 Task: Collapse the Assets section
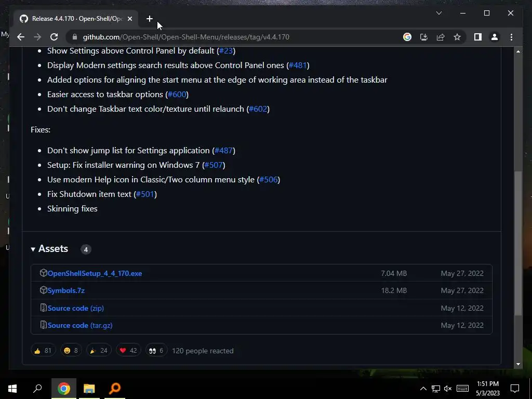tap(49, 249)
